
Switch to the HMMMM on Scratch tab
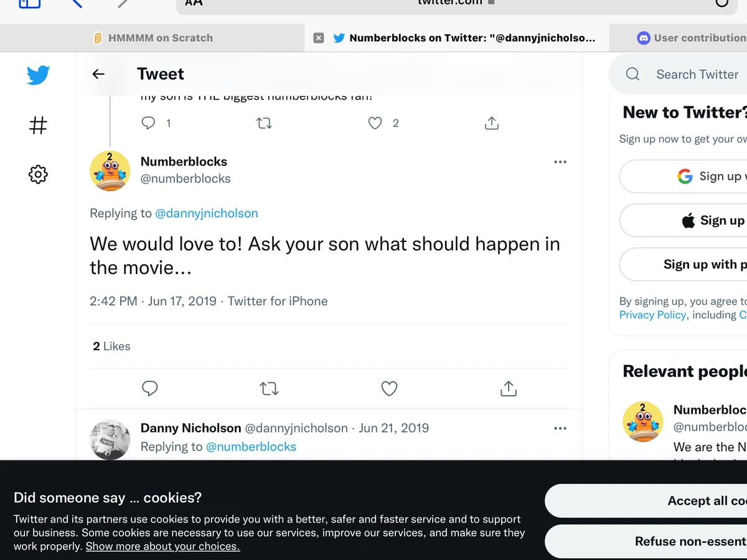[x=159, y=38]
